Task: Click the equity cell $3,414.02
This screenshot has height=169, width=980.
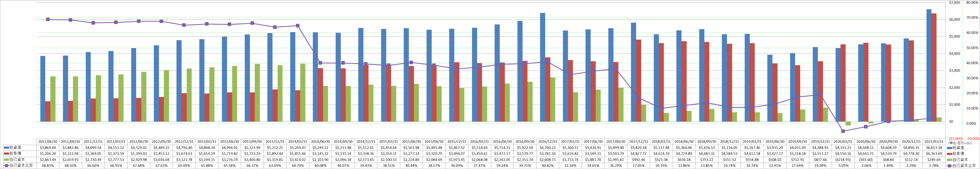Action: coord(297,160)
